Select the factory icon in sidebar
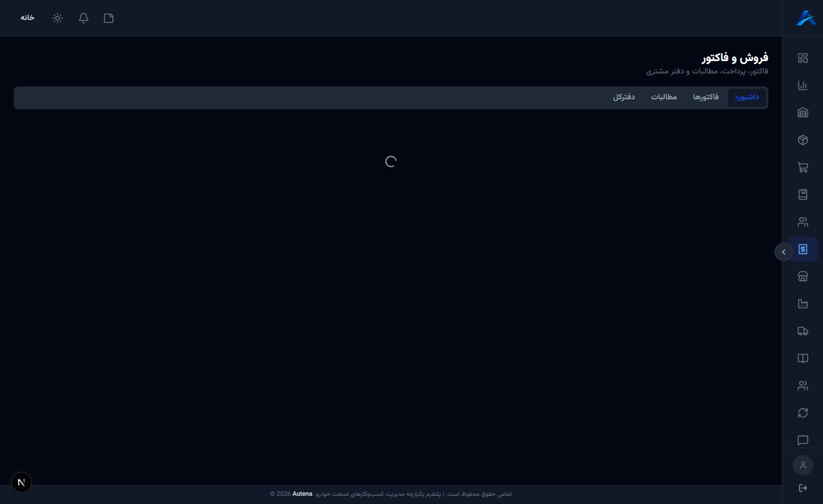Image resolution: width=823 pixels, height=504 pixels. [802, 304]
